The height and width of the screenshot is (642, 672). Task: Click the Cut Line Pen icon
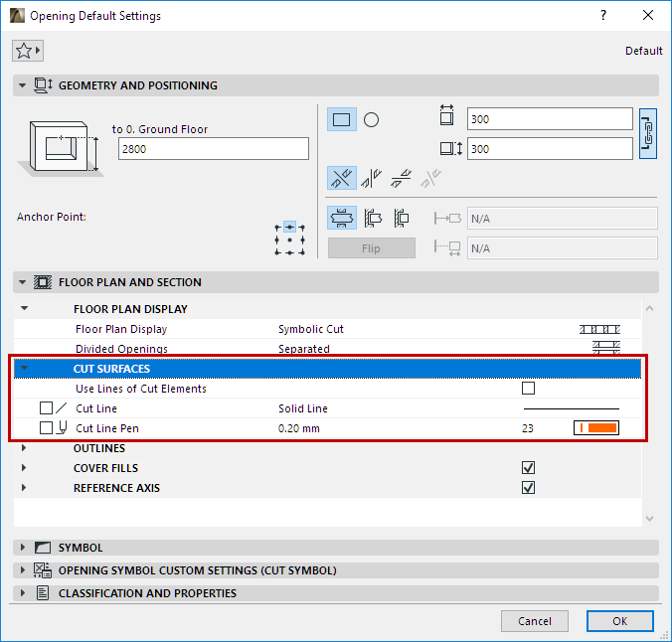pos(63,427)
